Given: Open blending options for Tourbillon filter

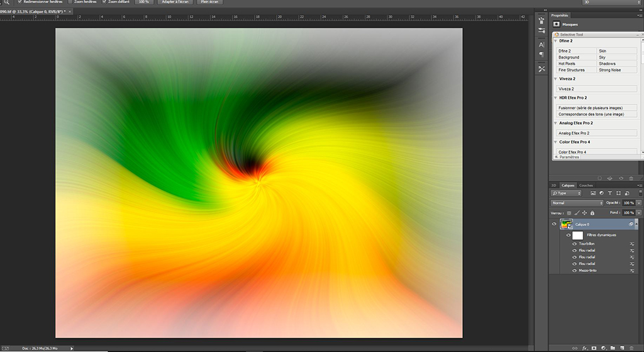Looking at the screenshot, I should point(632,244).
